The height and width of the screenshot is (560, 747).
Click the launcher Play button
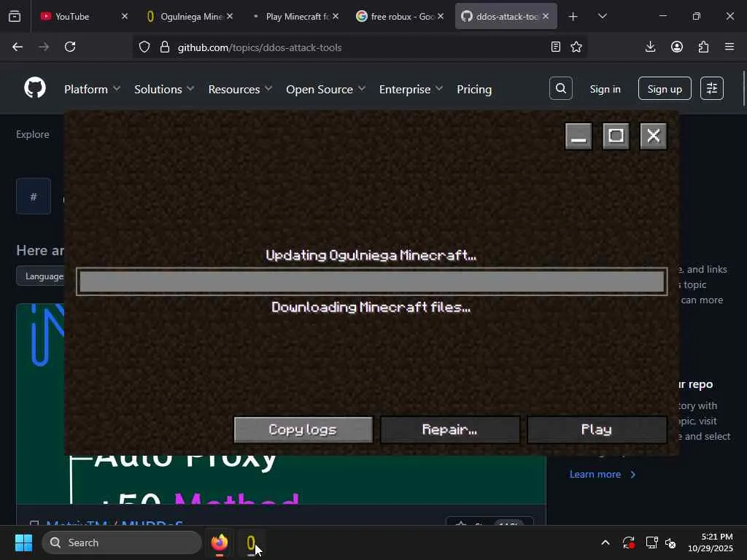[597, 430]
